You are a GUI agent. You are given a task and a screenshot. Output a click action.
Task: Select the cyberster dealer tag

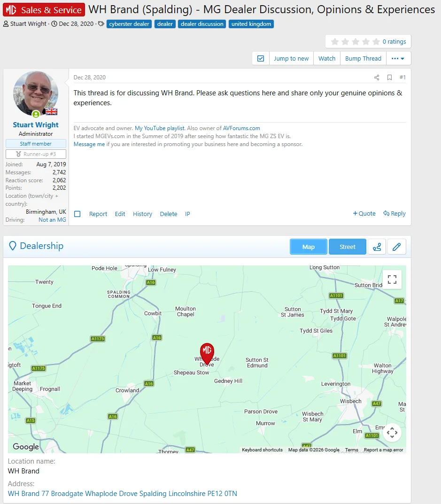[x=129, y=24]
